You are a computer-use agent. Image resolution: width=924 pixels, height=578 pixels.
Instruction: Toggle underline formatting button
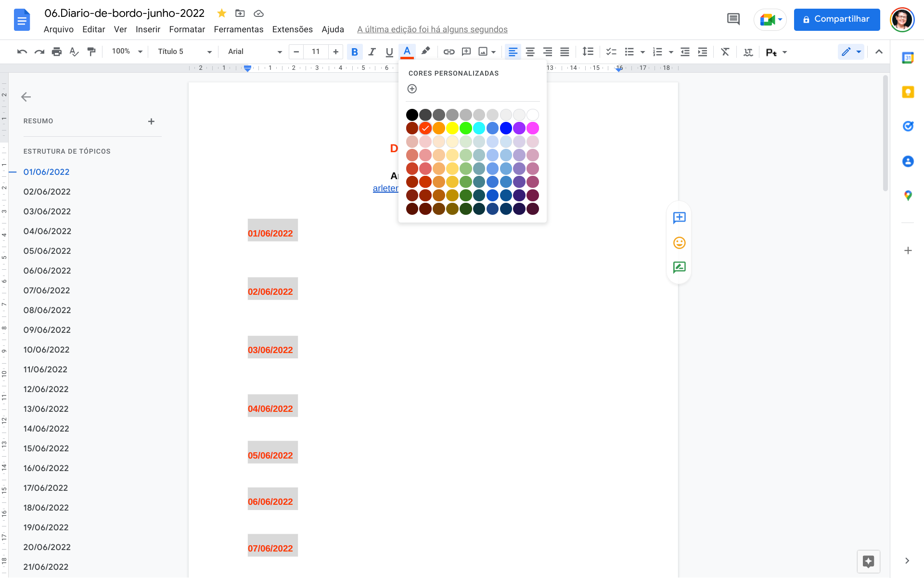coord(389,52)
